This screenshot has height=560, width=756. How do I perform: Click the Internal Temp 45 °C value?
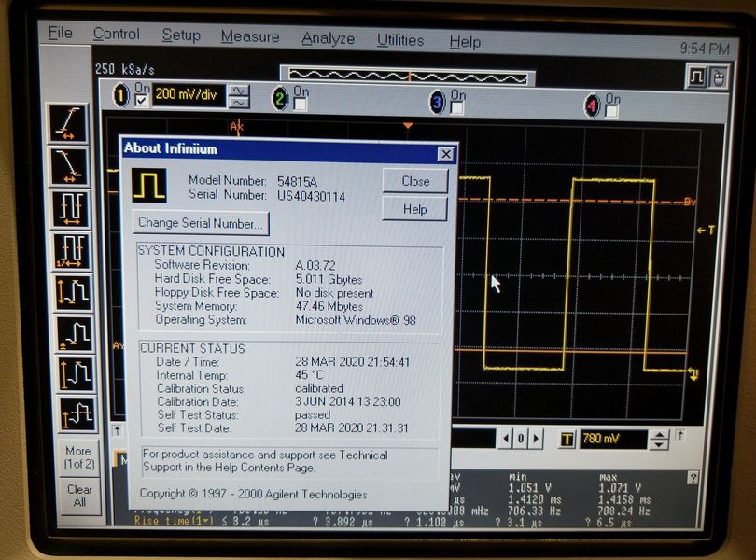pos(310,375)
